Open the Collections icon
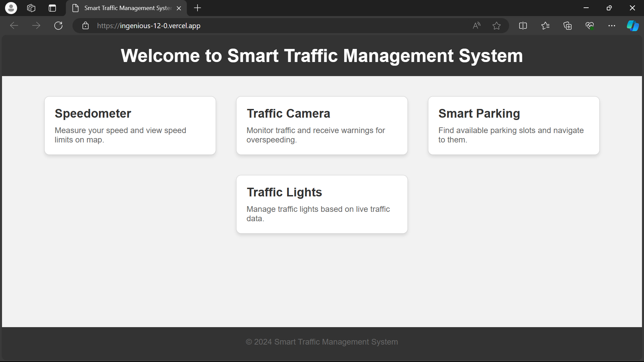The image size is (644, 362). coord(568,26)
